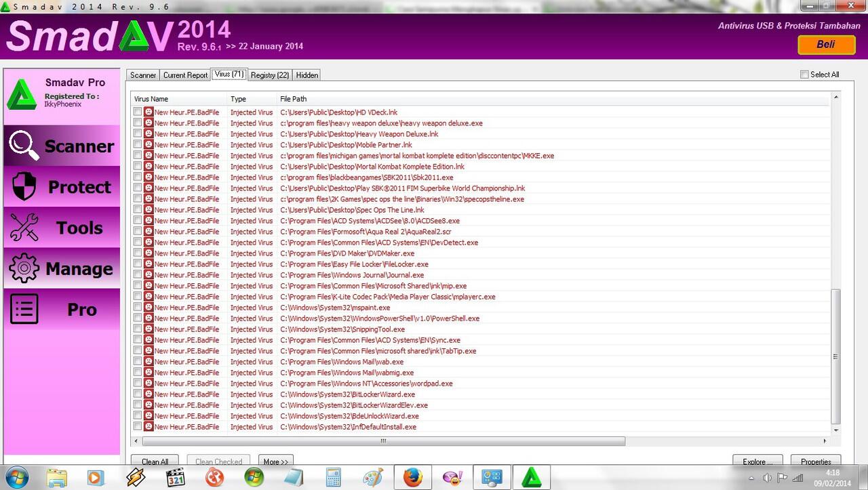Click the scroll up arrow of the virus list
Viewport: 868px width, 490px height.
coord(835,98)
